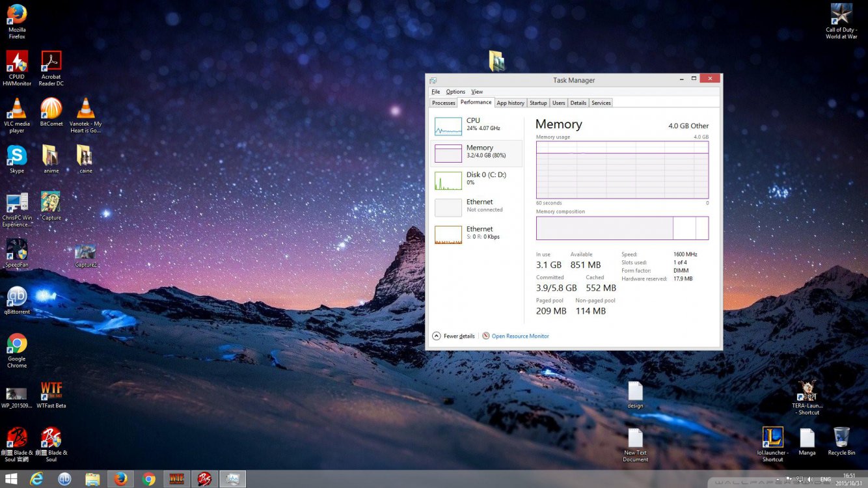
Task: Open the qBittorrent desktop shortcut
Action: [17, 300]
